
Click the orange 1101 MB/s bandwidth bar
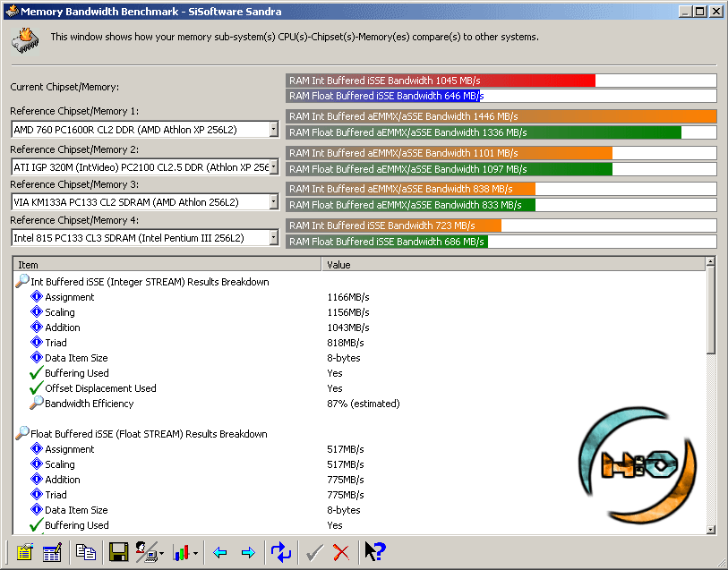click(x=449, y=153)
